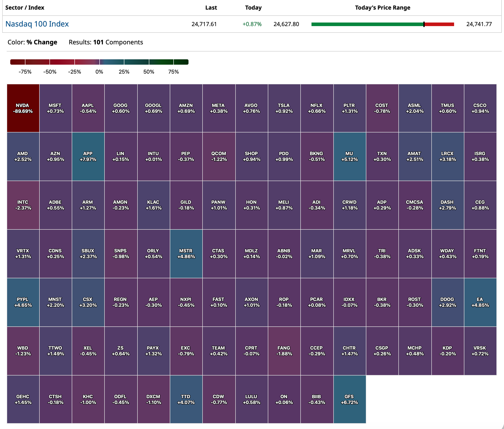Click the Today column header
504x429 pixels.
(253, 8)
